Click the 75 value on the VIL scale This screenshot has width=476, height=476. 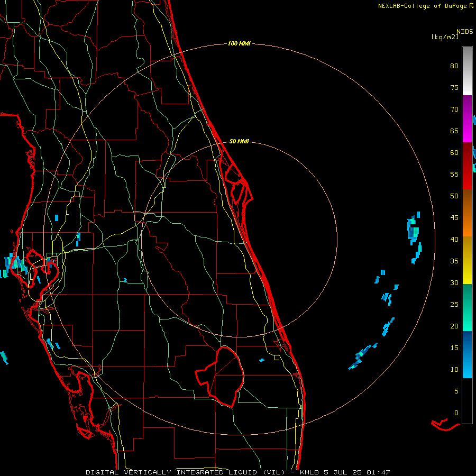[x=454, y=87]
